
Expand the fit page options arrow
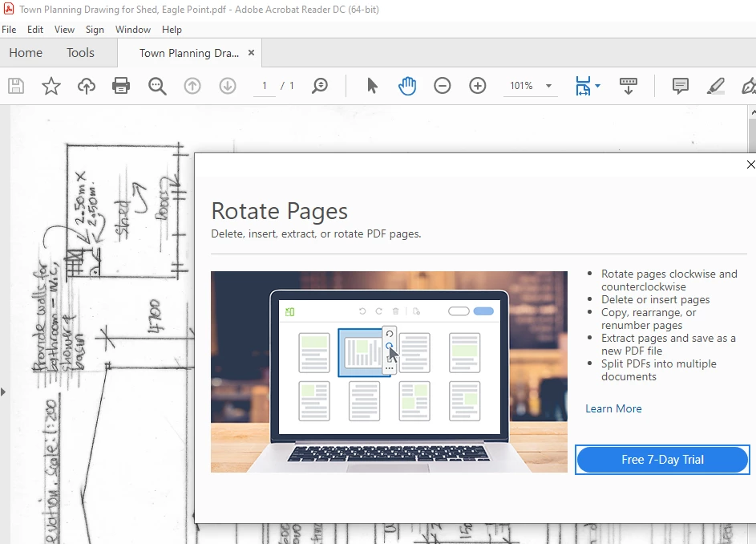pos(598,86)
